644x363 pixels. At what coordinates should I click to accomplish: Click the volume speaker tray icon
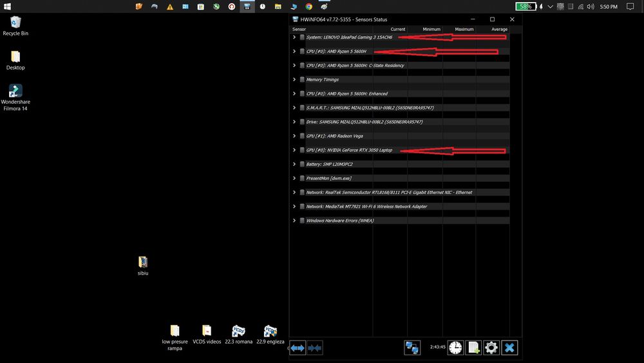pos(591,6)
